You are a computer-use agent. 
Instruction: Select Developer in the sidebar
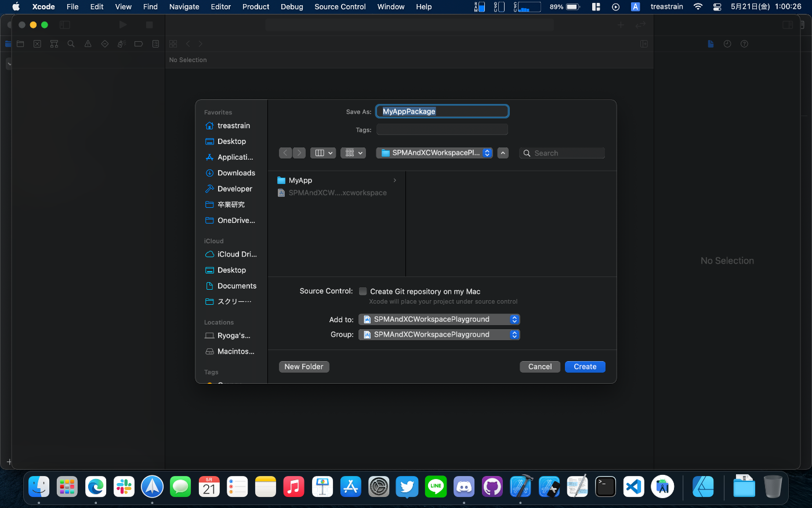click(234, 189)
